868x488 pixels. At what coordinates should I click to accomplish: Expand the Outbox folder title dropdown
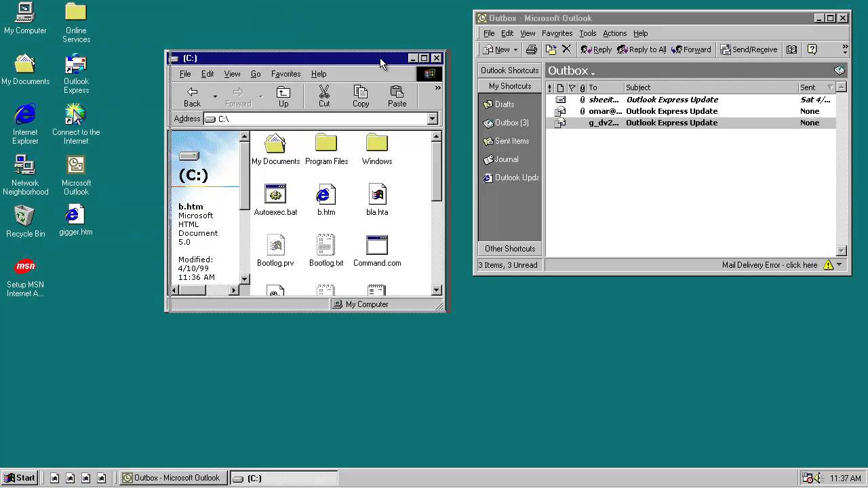(x=593, y=73)
